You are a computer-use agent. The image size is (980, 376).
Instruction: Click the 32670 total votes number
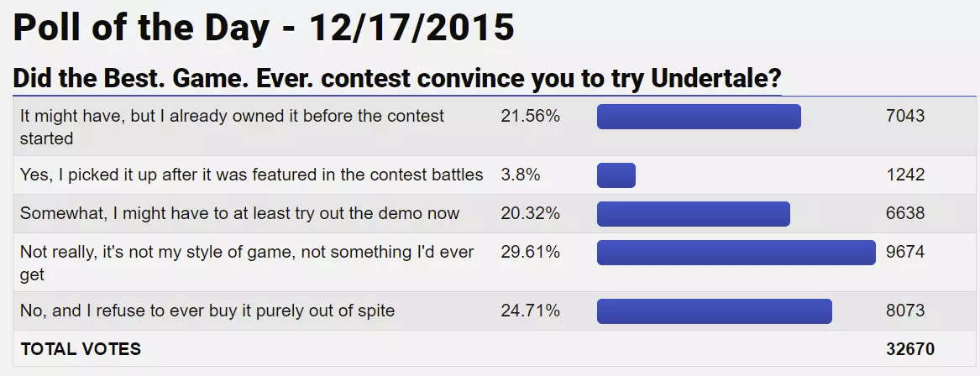[910, 348]
